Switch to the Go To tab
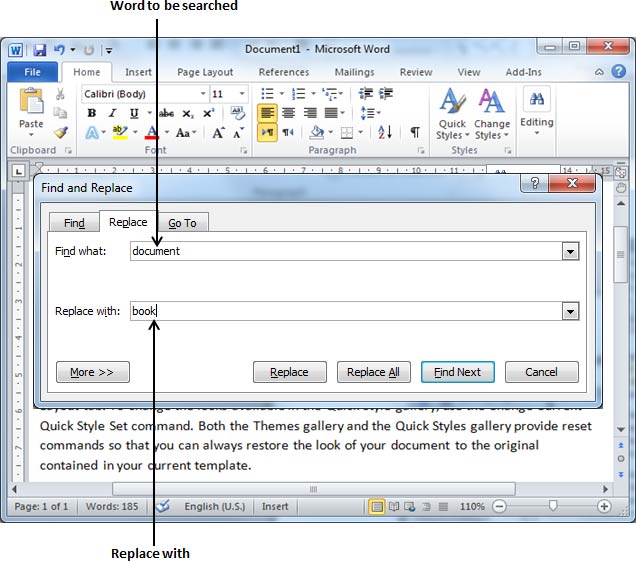The height and width of the screenshot is (561, 636). 182,223
